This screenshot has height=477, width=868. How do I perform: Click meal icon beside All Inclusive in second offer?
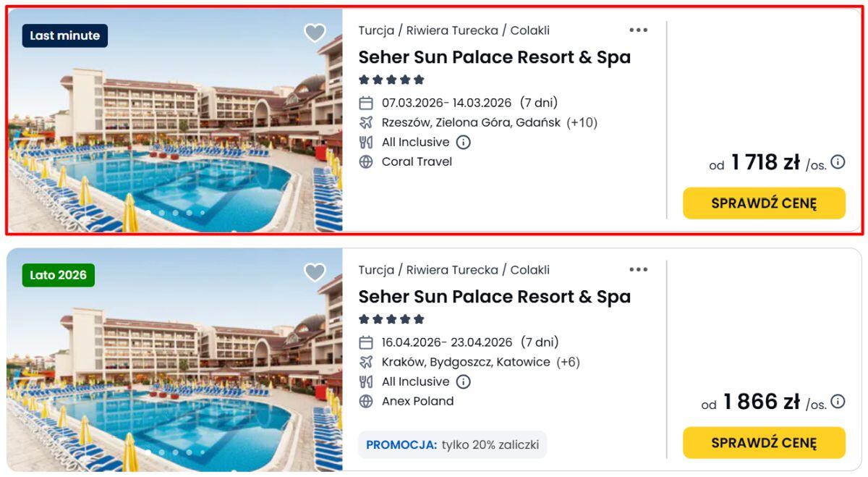point(366,381)
